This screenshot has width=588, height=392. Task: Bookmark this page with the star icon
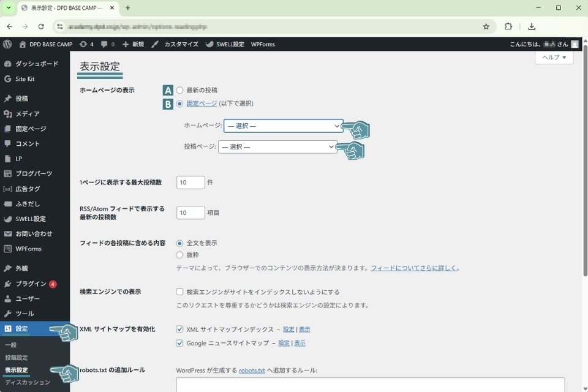click(x=486, y=26)
